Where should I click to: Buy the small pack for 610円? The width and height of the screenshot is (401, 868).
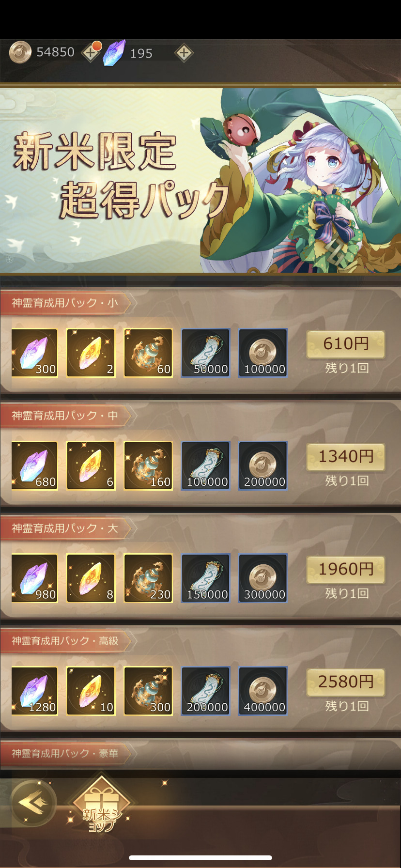[346, 344]
